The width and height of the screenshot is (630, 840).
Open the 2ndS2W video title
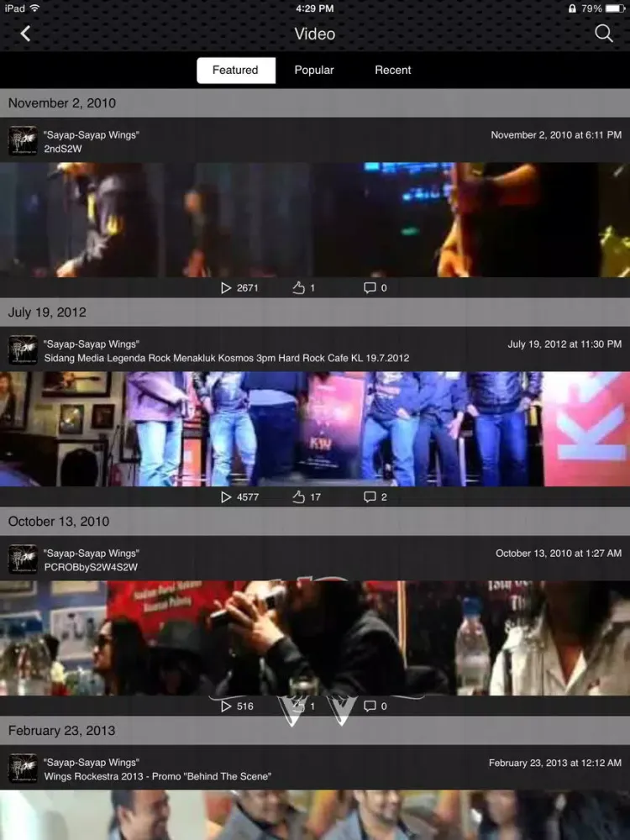(x=63, y=149)
